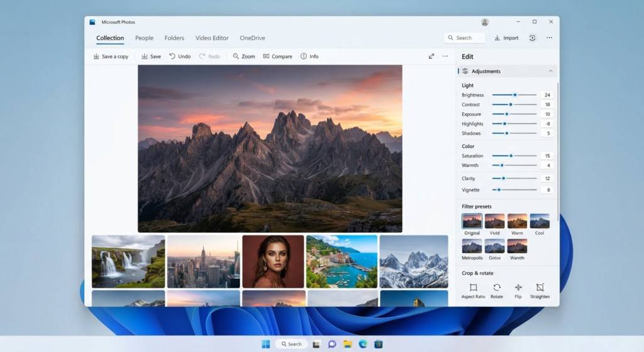Open Microsoft Store from the taskbar
Viewport: 644px width, 352px height.
pos(379,344)
